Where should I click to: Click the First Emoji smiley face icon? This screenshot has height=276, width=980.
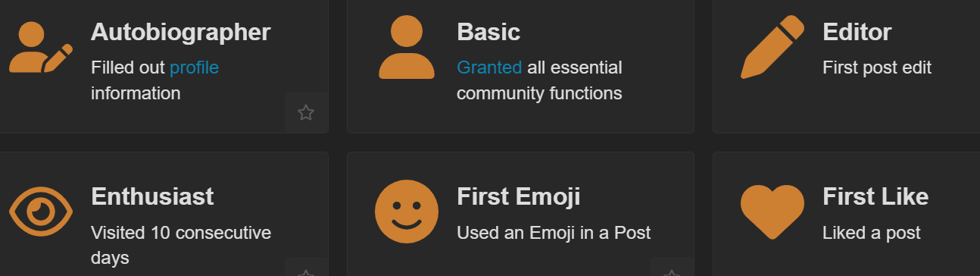point(407,212)
